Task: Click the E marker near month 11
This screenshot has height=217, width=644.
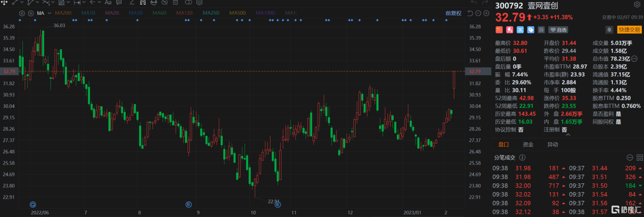Action: [x=278, y=204]
